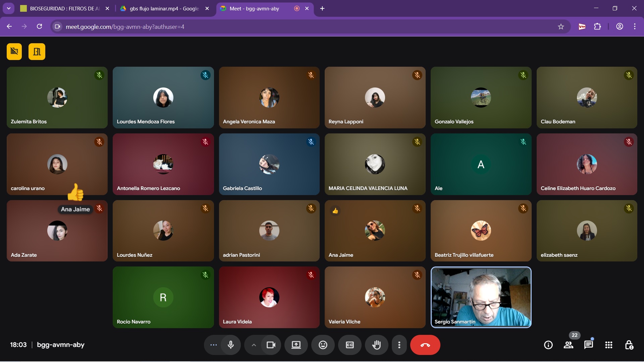Toggle the camera on or off
This screenshot has width=644, height=362.
tap(271, 345)
